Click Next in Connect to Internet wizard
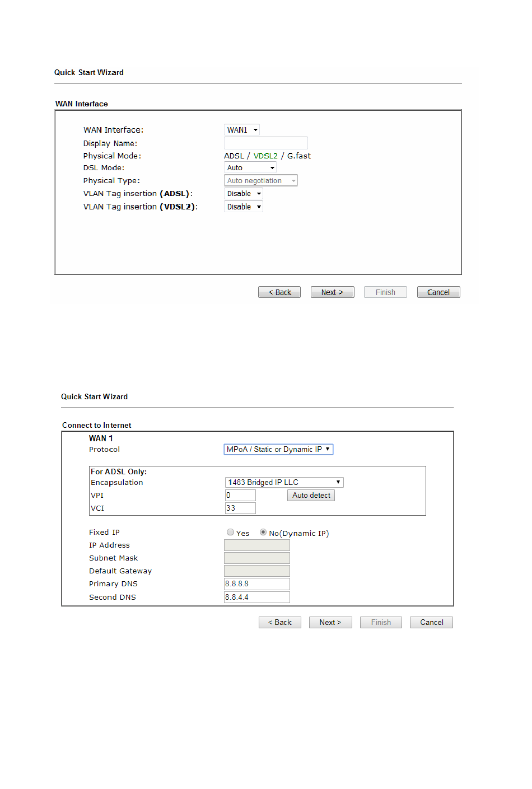The width and height of the screenshot is (532, 789). point(330,623)
